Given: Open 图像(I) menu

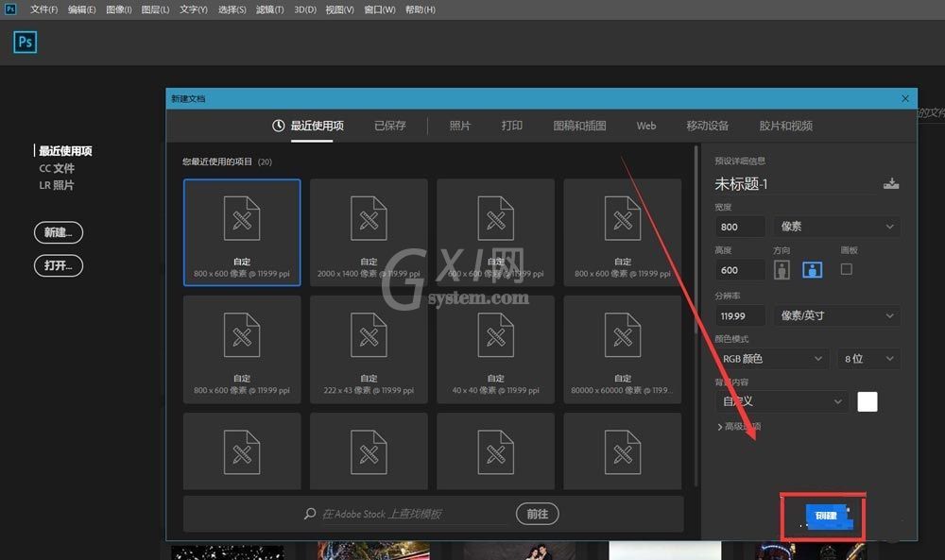Looking at the screenshot, I should [x=119, y=9].
